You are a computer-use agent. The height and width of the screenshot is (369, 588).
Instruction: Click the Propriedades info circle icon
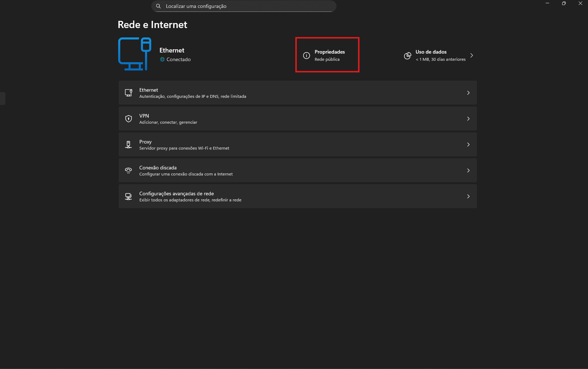[x=306, y=55]
